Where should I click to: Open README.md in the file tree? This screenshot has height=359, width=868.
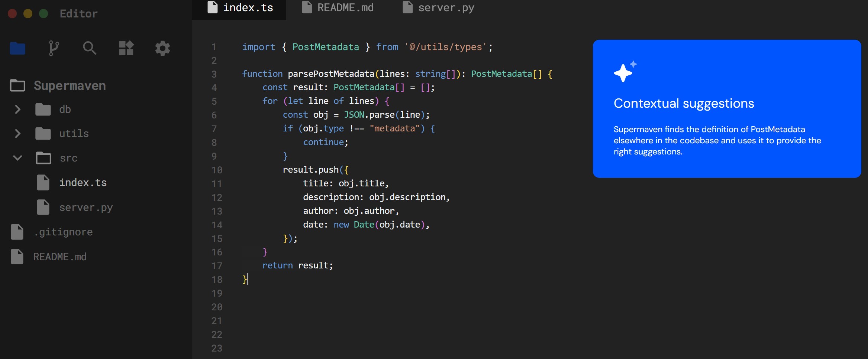coord(59,257)
